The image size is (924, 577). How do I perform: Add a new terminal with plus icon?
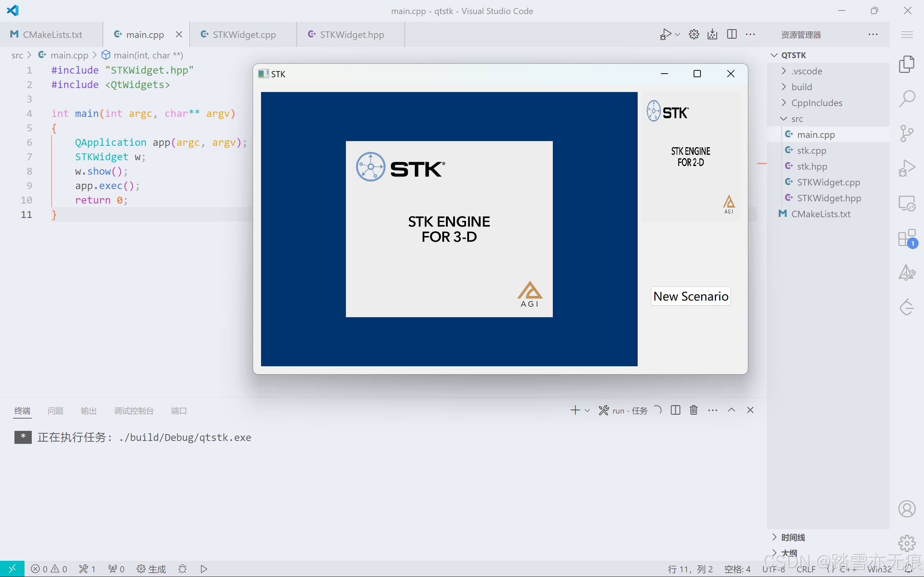[x=575, y=410]
